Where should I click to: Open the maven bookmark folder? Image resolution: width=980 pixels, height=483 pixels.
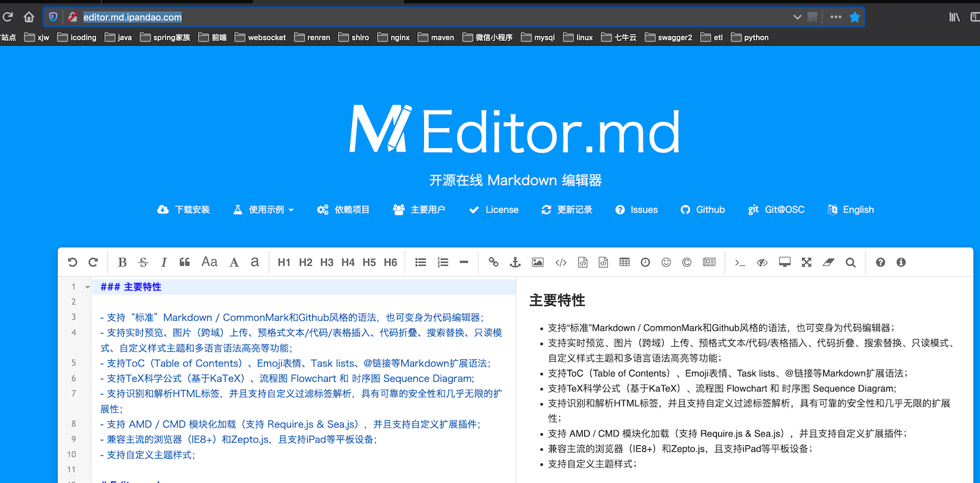(435, 38)
